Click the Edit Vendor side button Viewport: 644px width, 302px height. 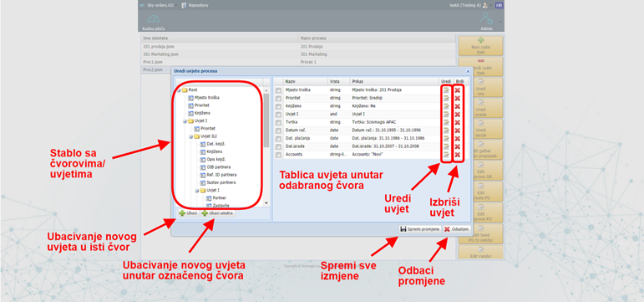(x=480, y=252)
